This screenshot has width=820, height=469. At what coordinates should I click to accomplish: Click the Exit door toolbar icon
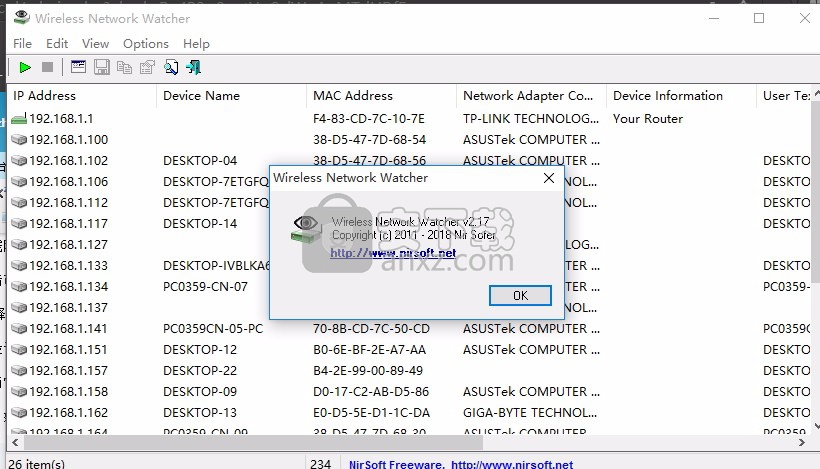point(193,67)
